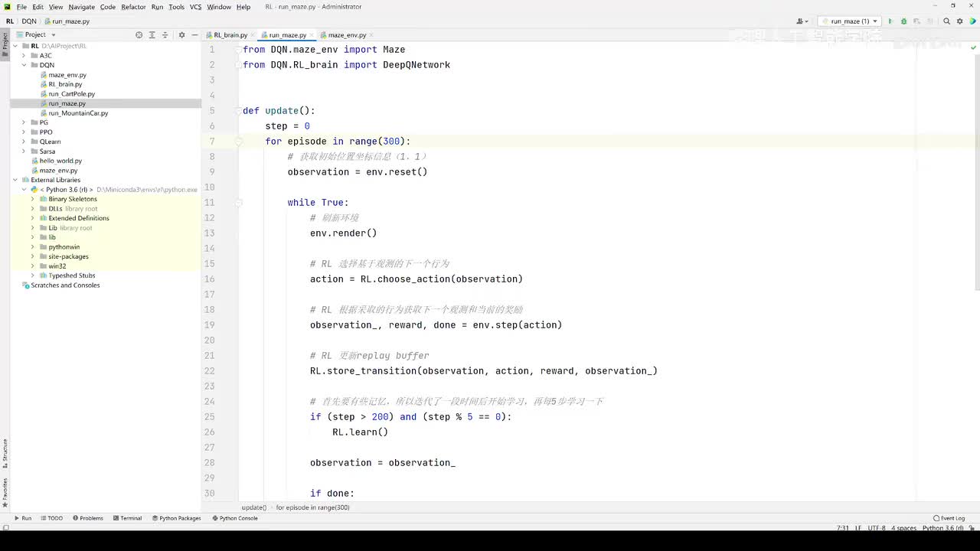Click Collapse All icon in Project panel
Screen dimensions: 980x551
pos(165,34)
